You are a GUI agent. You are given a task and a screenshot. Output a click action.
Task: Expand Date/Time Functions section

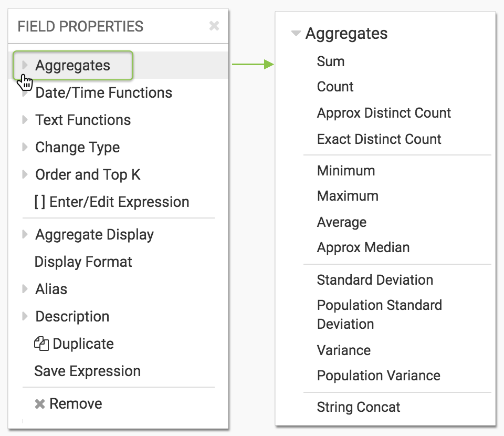click(x=25, y=94)
